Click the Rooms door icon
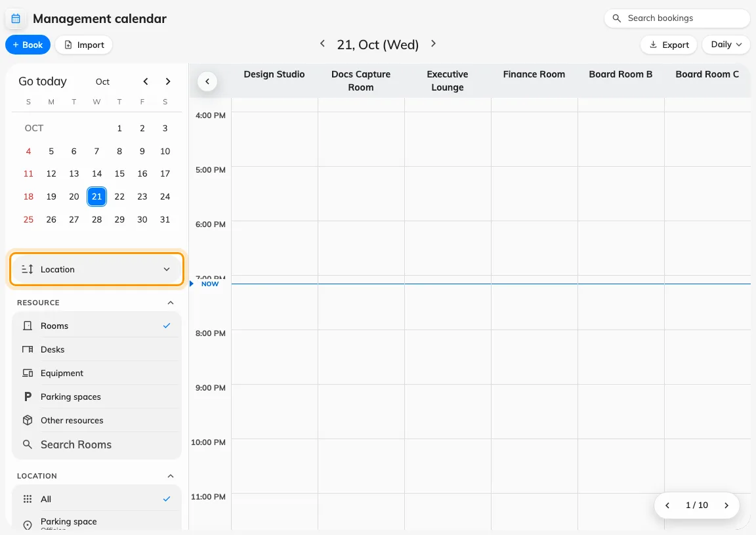756x535 pixels. tap(28, 326)
